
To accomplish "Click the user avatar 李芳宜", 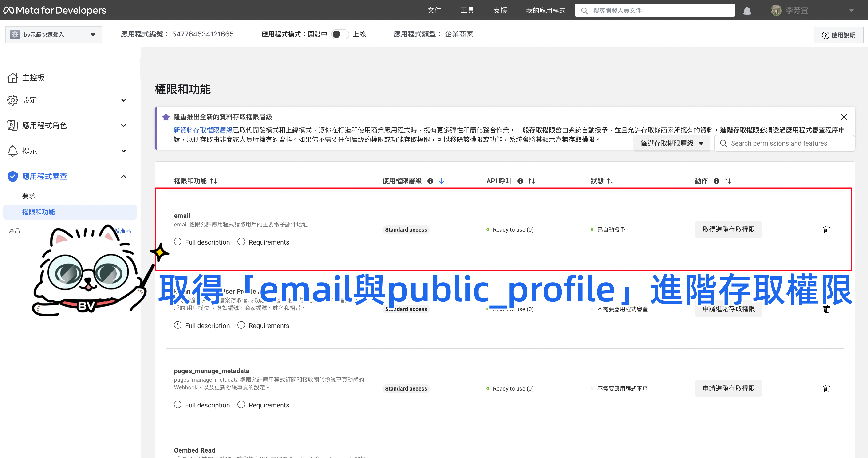I will point(776,10).
